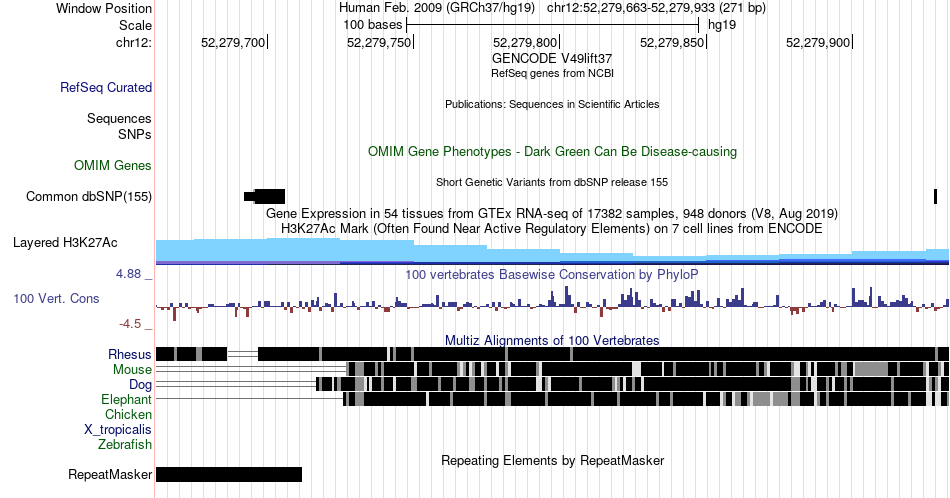
Task: Click the X_tropicalis alignment label
Action: pos(118,430)
